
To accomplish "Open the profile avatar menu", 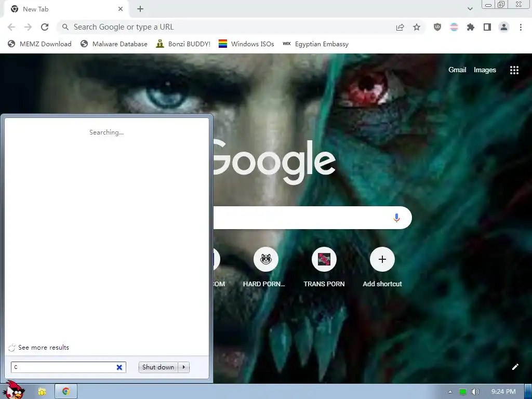I will click(x=504, y=27).
